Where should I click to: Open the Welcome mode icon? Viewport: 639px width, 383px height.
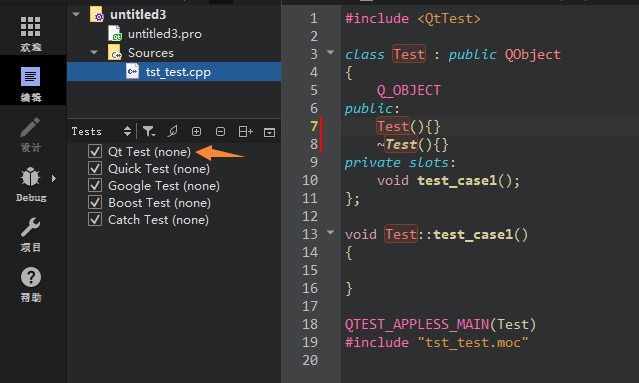(x=31, y=27)
